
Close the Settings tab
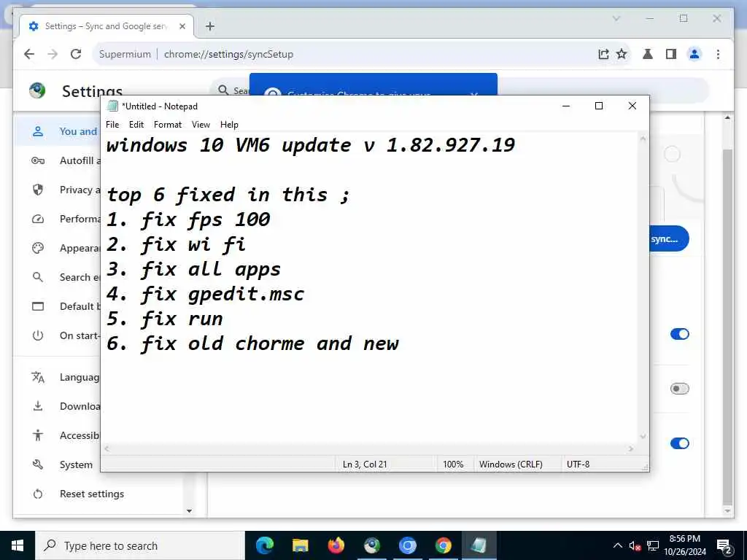182,27
